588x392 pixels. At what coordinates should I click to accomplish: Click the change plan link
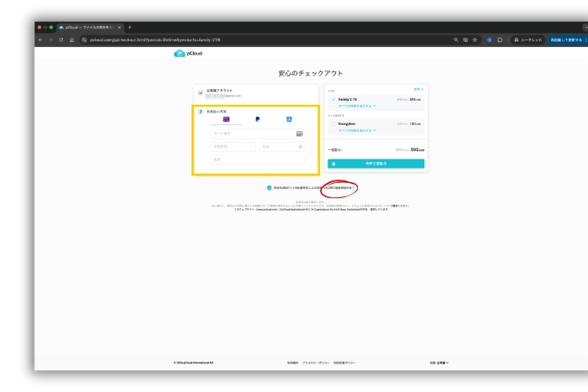click(418, 88)
